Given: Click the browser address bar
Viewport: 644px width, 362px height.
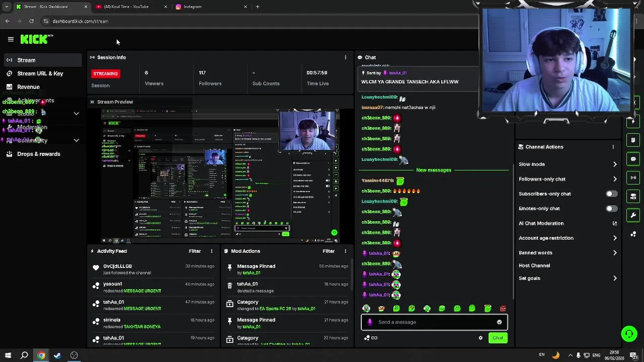Looking at the screenshot, I should [252, 21].
